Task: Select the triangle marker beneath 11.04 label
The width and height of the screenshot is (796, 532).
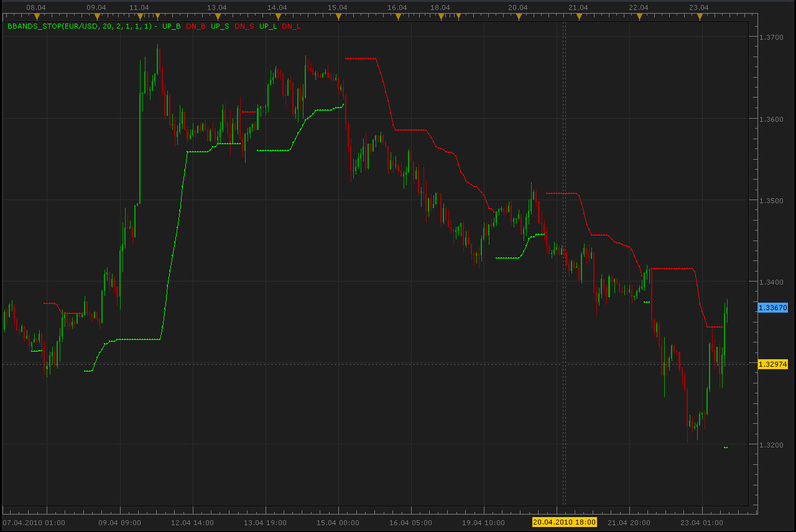Action: tap(140, 16)
